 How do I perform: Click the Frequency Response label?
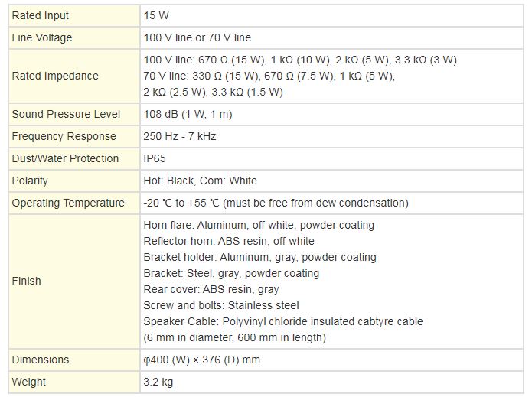click(64, 136)
